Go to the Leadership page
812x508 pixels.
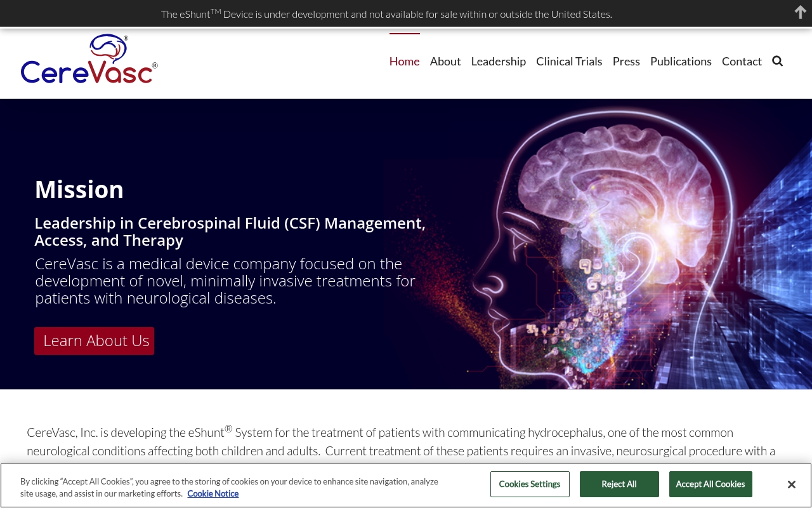click(498, 61)
